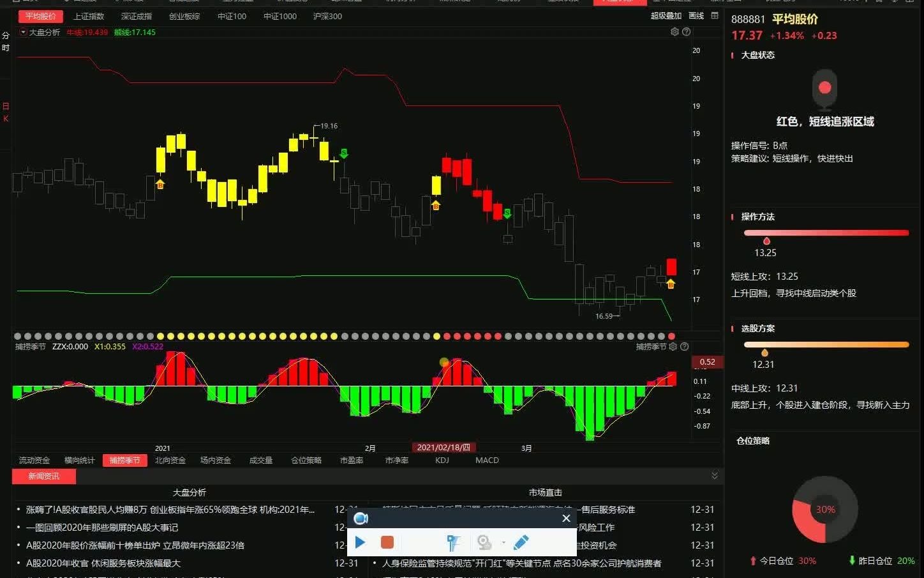Select the 市盈率 indicator tab
Viewport: 924px width, 578px height.
[x=352, y=460]
